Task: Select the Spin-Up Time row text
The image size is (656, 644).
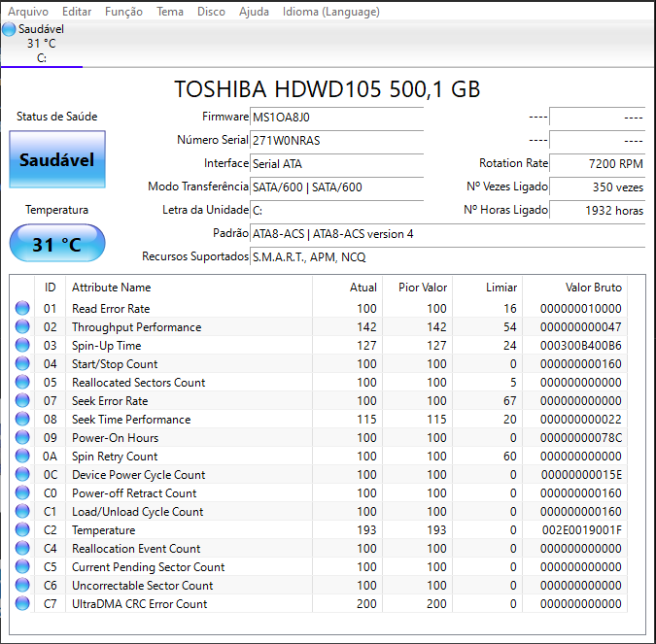Action: (x=106, y=346)
